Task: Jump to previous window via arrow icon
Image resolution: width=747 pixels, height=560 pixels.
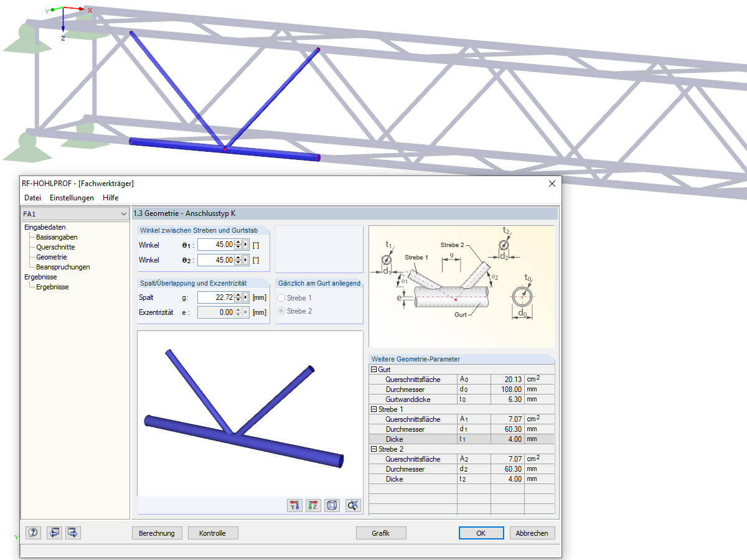Action: [x=54, y=533]
